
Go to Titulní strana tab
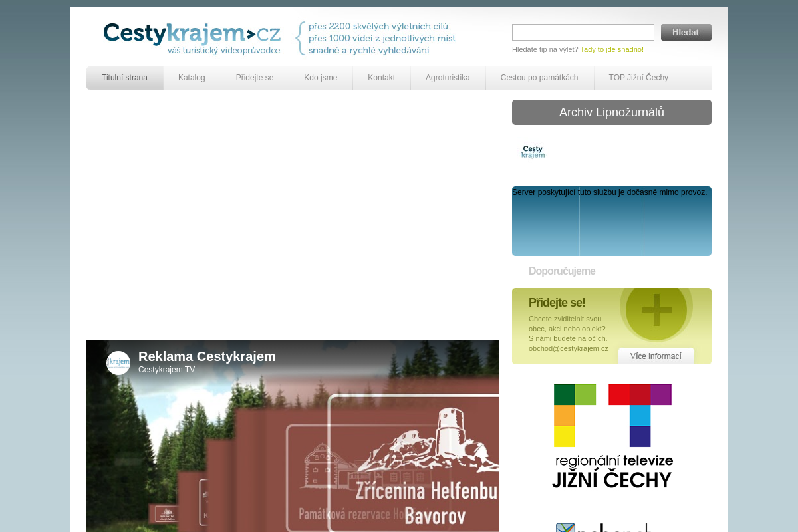pos(125,78)
